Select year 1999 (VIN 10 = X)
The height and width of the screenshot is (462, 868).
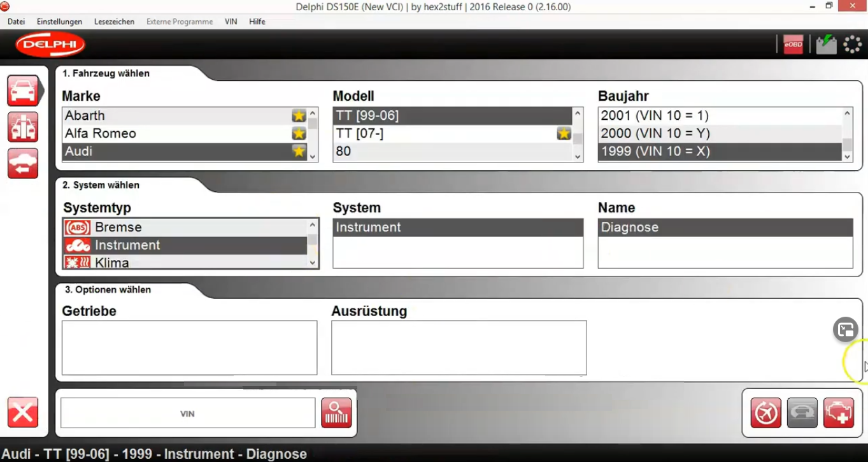[720, 151]
